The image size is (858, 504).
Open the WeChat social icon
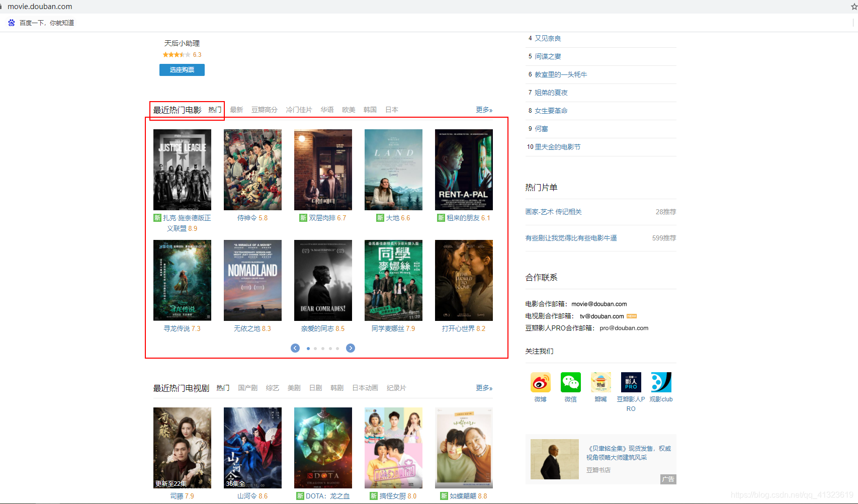tap(570, 382)
